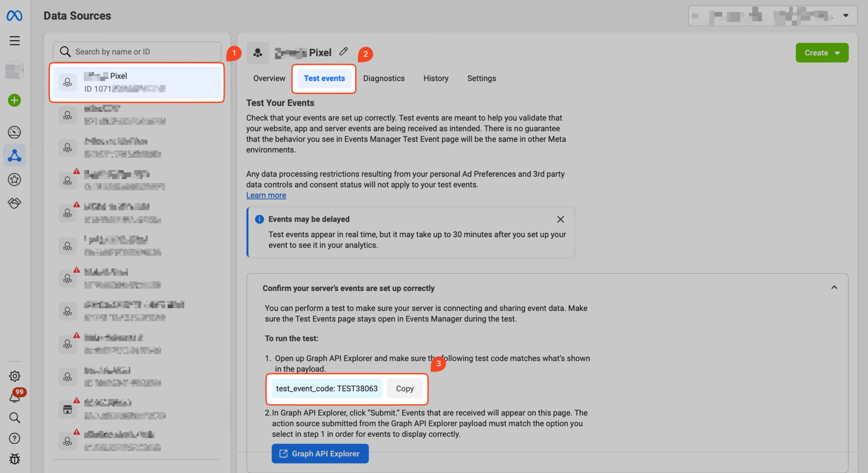868x473 pixels.
Task: Open the account selector dropdown
Action: pyautogui.click(x=773, y=16)
